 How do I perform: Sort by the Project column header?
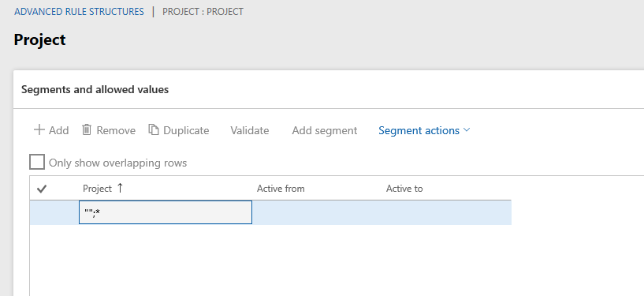102,189
